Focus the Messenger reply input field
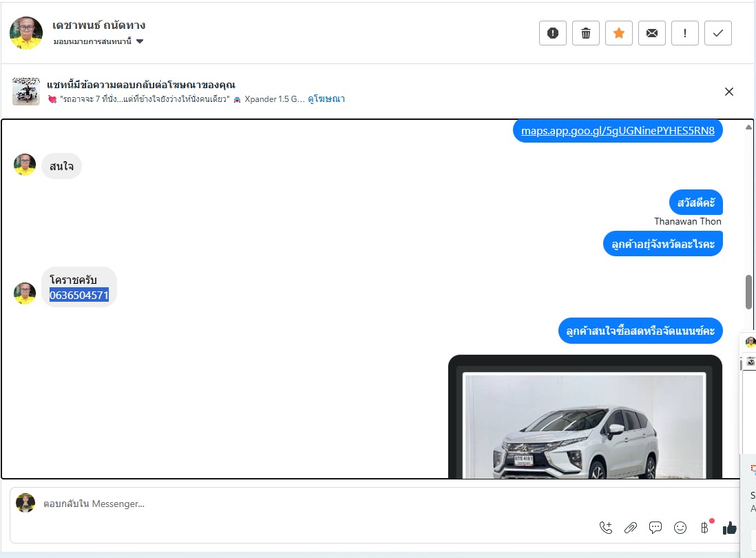The image size is (756, 558). coord(310,504)
